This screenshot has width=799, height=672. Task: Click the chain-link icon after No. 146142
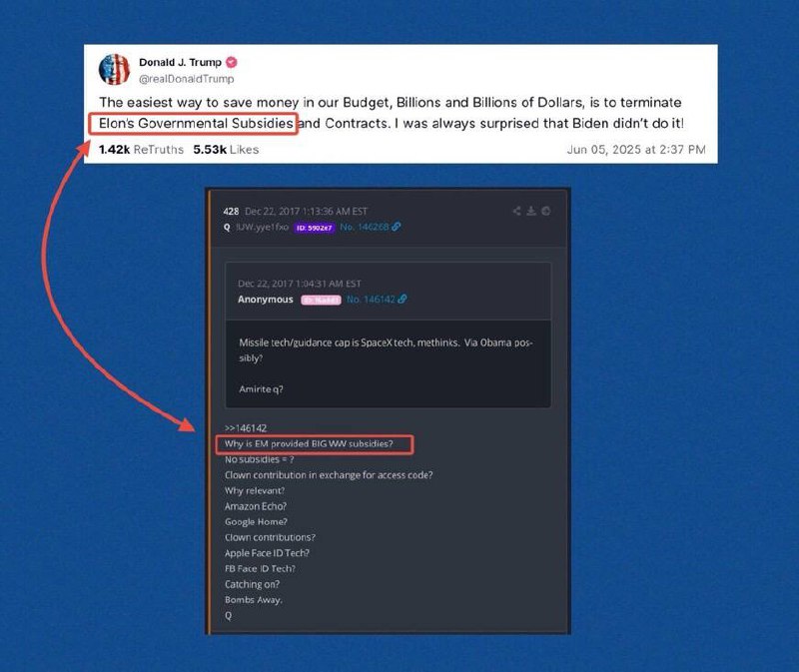pos(402,300)
